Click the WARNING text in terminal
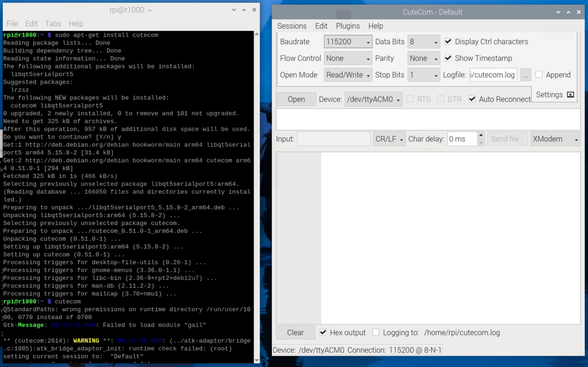Viewport: 588px width, 367px height. coord(86,340)
